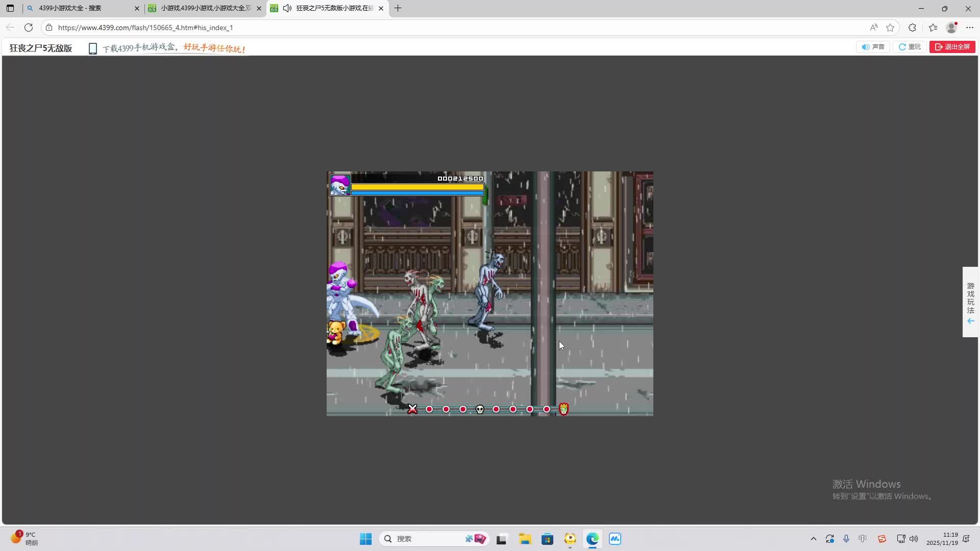Image resolution: width=980 pixels, height=551 pixels.
Task: Open Windows Start menu
Action: coord(365,539)
